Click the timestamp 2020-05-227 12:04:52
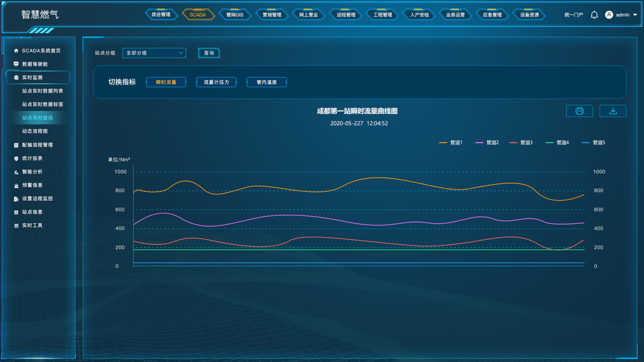 point(359,123)
